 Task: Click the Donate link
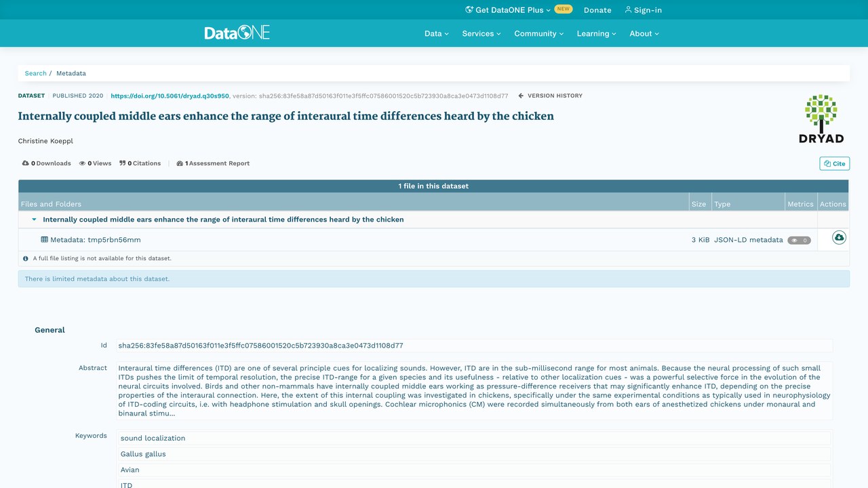pyautogui.click(x=597, y=10)
